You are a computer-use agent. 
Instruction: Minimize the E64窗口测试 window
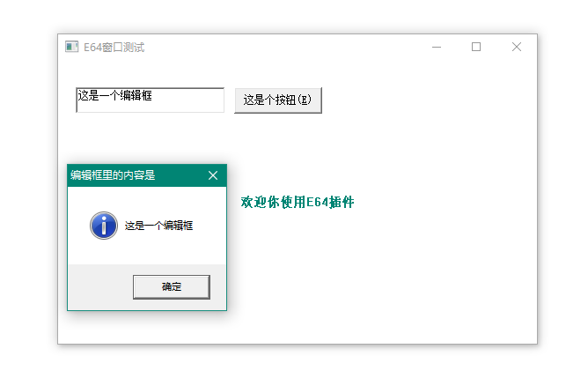click(x=437, y=47)
